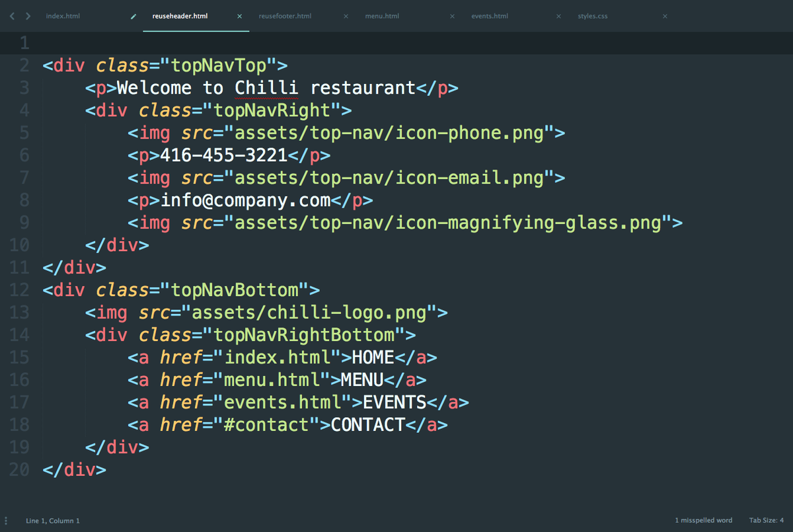Open the Tab Size: 4 selector

tap(767, 520)
